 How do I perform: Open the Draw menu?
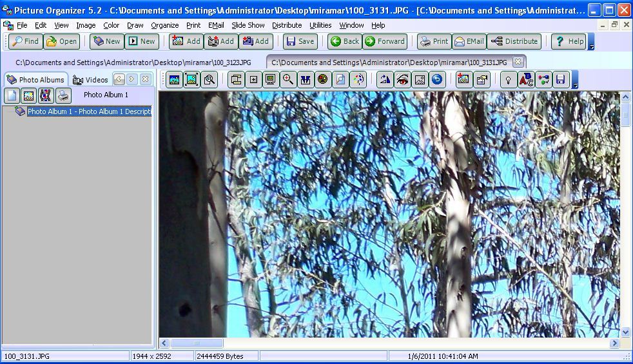click(135, 25)
